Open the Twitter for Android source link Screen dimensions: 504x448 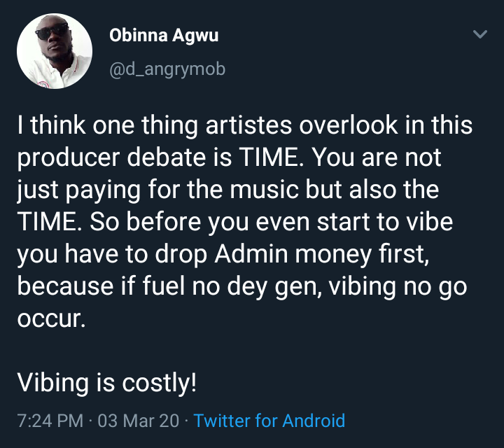(269, 421)
